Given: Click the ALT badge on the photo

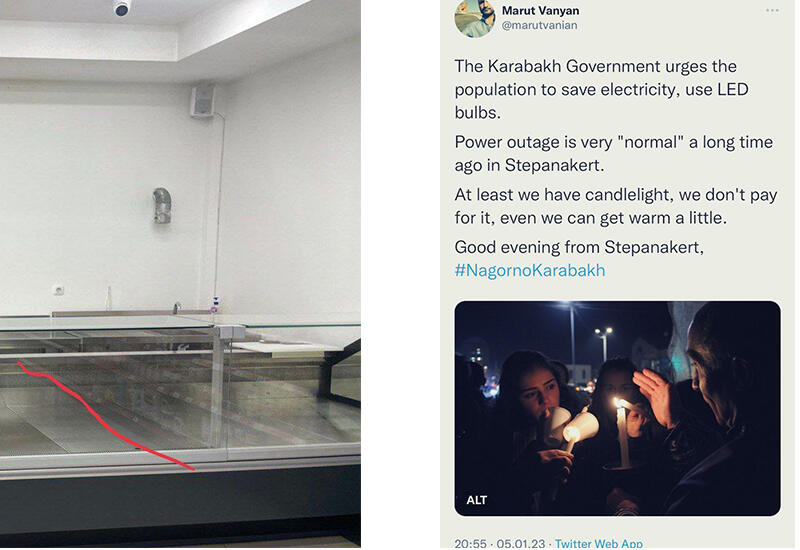Looking at the screenshot, I should point(477,500).
